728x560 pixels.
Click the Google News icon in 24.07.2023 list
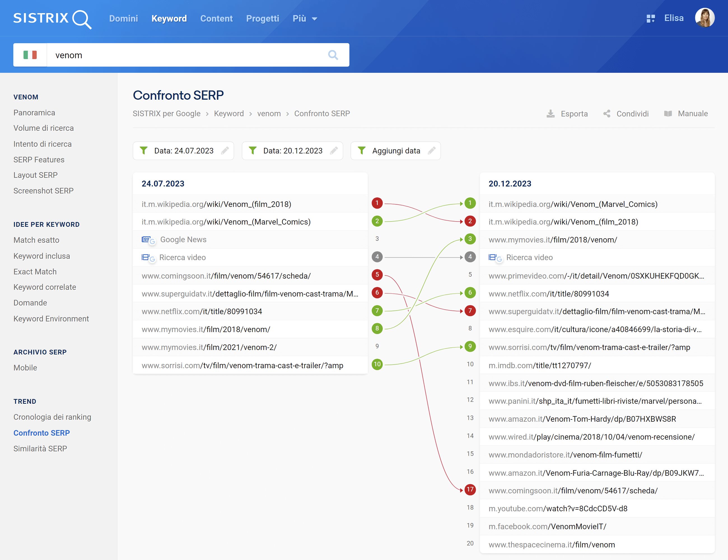(x=148, y=240)
